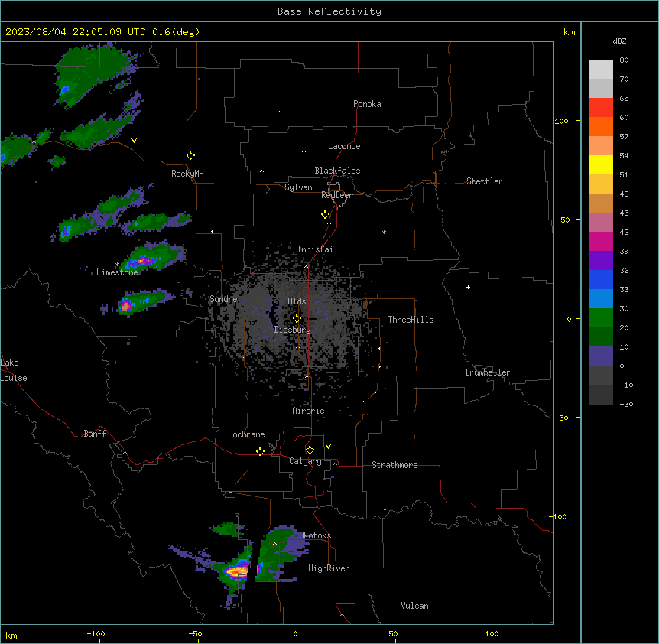Click the Okotoks label

click(x=315, y=535)
